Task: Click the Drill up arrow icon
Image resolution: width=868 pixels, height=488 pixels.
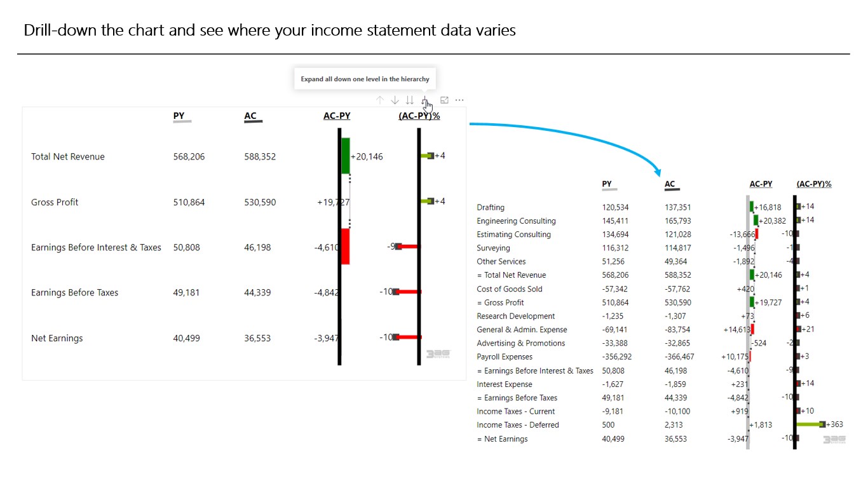Action: [380, 100]
